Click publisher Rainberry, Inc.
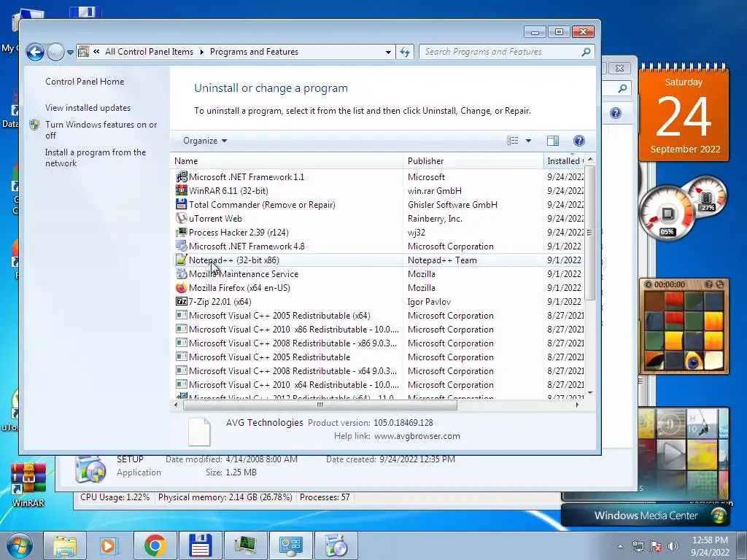747x560 pixels. coord(435,218)
